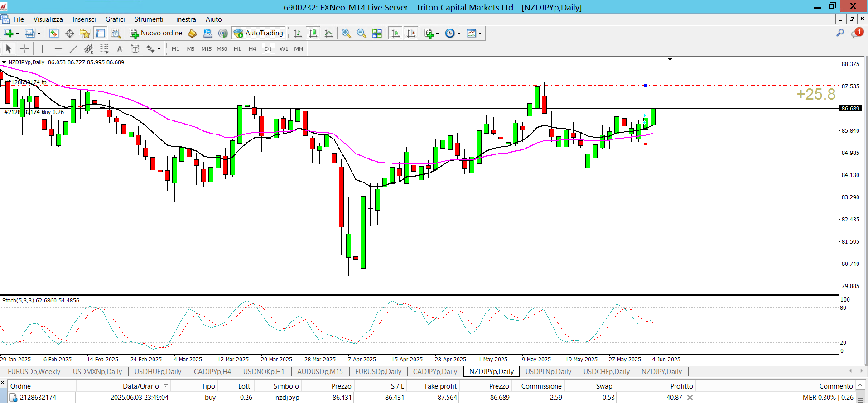Tile chart windows icon
This screenshot has height=403, width=868.
(x=377, y=33)
